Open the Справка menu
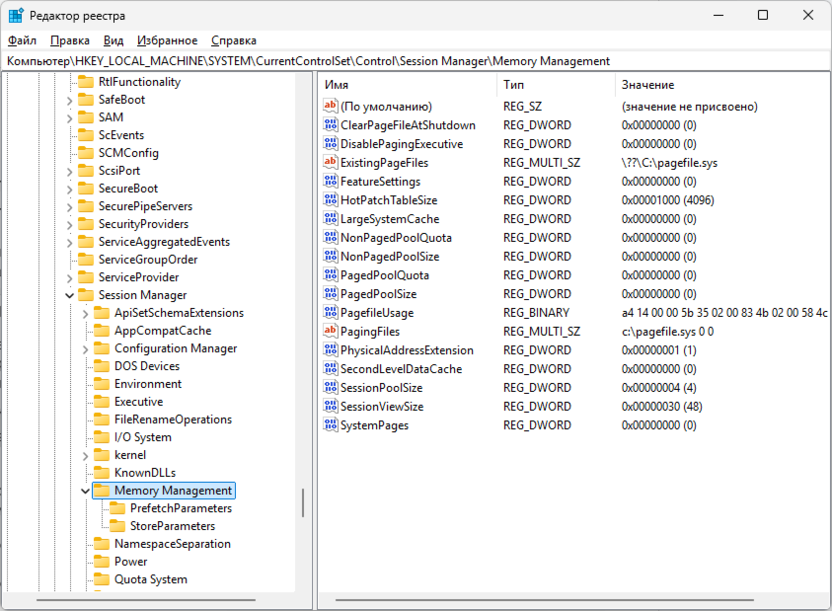This screenshot has height=611, width=832. (233, 40)
